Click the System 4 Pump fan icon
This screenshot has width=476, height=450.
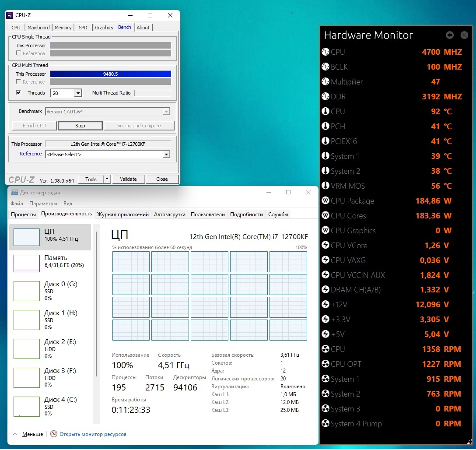(325, 424)
